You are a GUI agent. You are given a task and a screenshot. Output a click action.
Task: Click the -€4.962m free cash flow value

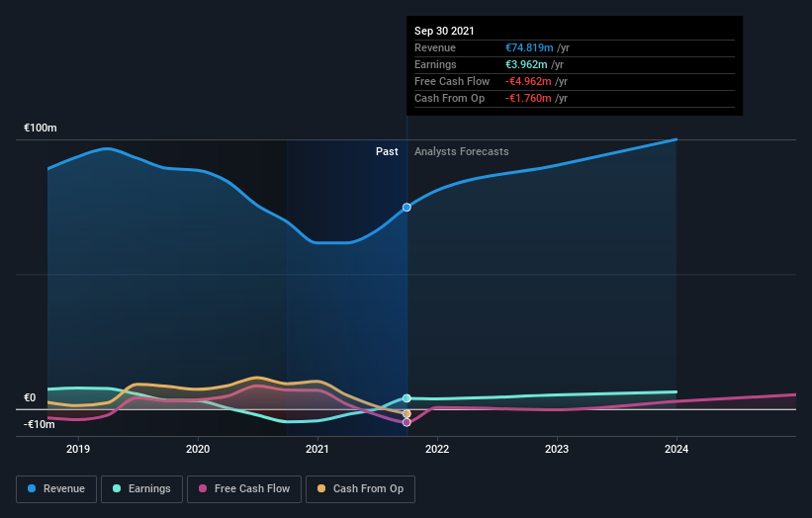(528, 81)
